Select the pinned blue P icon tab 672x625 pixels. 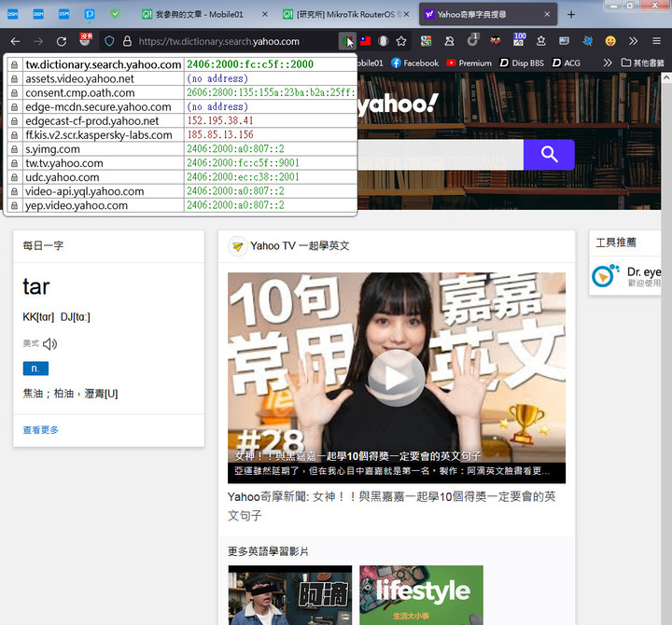click(x=90, y=14)
